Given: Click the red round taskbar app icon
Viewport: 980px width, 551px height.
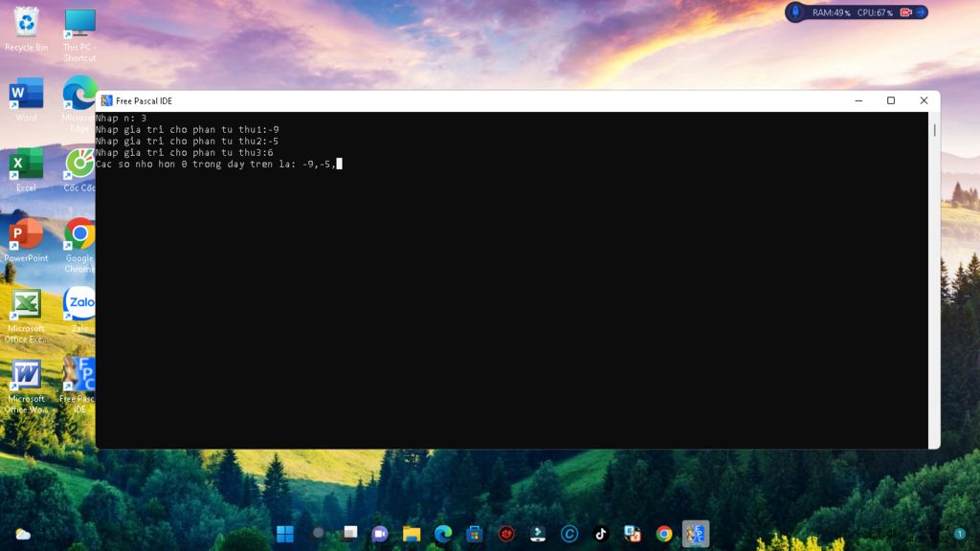Looking at the screenshot, I should 506,534.
